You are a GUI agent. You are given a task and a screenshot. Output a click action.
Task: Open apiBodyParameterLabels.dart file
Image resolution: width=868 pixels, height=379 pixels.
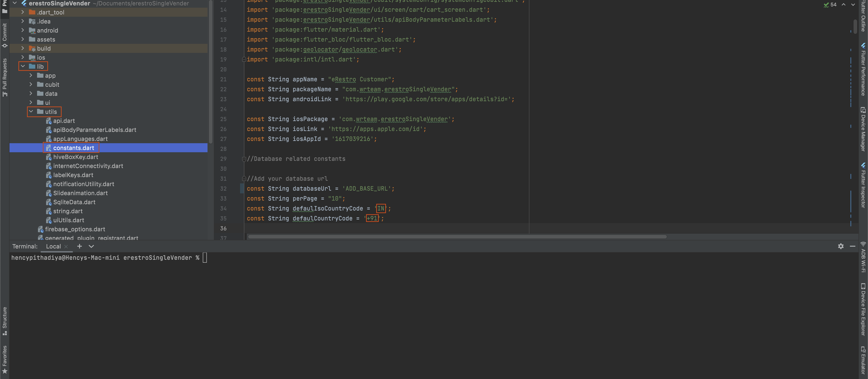[x=95, y=130]
